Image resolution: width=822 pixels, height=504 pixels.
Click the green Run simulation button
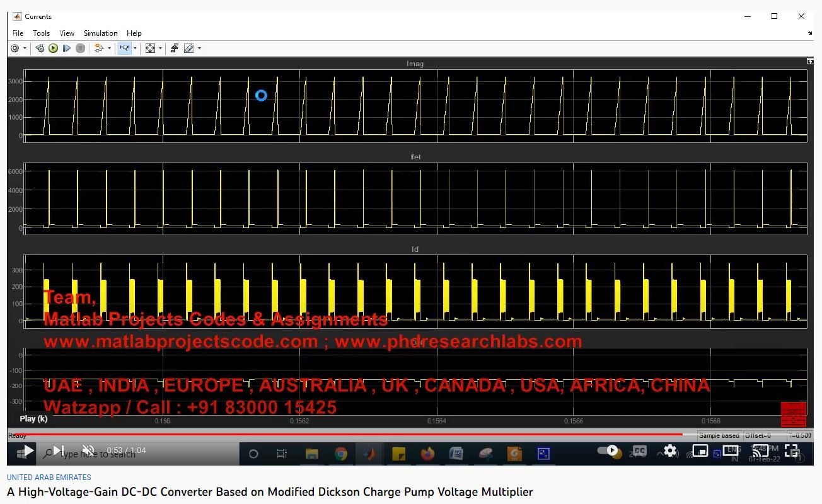pos(53,49)
